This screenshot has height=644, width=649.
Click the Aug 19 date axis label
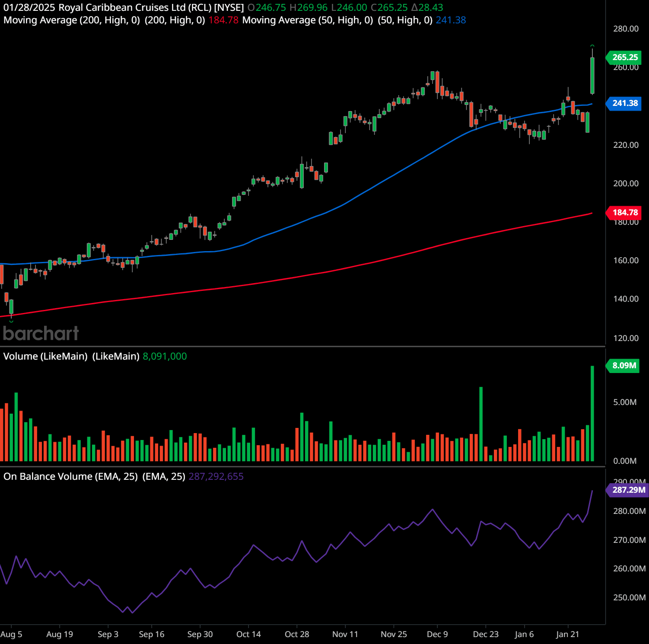[x=60, y=634]
